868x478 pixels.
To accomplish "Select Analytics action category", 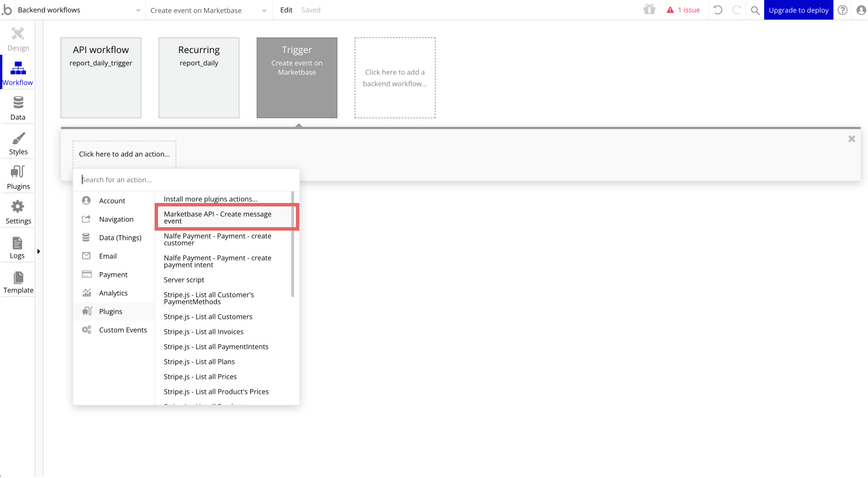I will (x=114, y=293).
